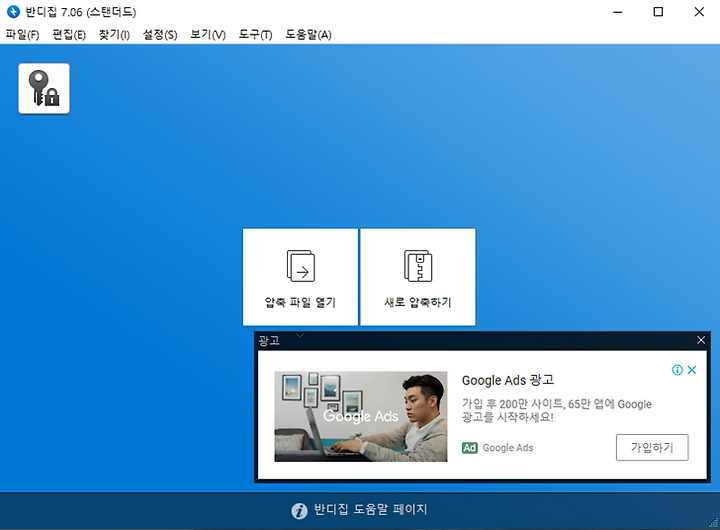Open the 찾기(I) menu
The image size is (720, 530).
tap(114, 35)
